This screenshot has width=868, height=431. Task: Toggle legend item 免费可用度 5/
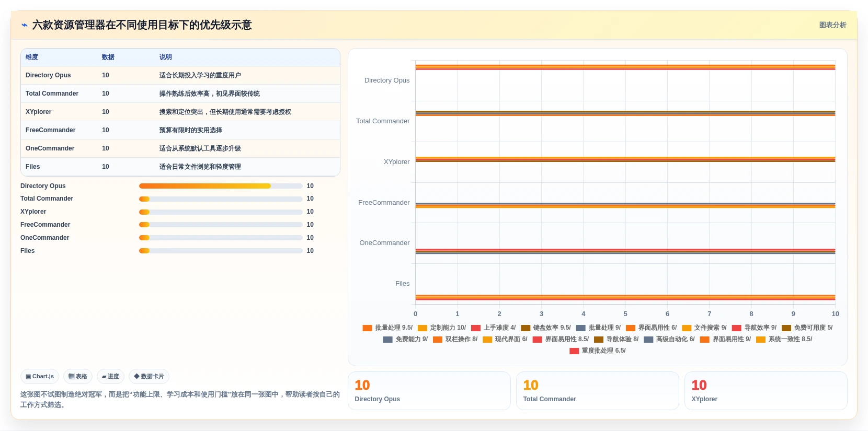coord(807,328)
